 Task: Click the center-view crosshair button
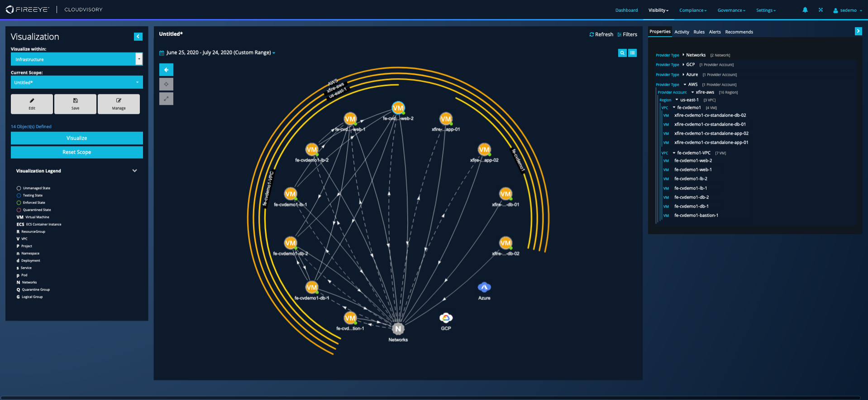[x=166, y=84]
